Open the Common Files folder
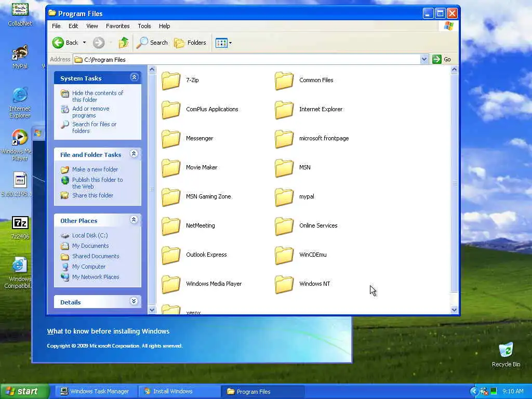 [x=304, y=81]
